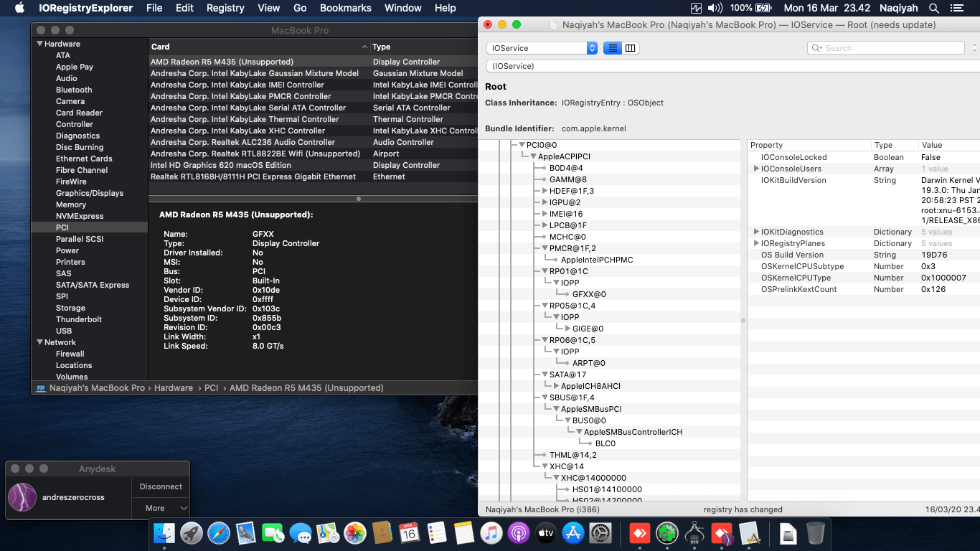980x551 pixels.
Task: Select ARPT@0 in the registry tree
Action: (x=589, y=363)
